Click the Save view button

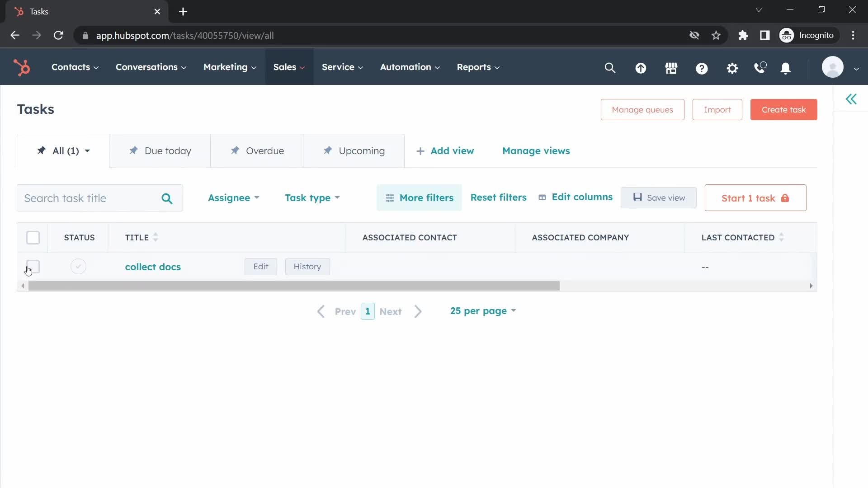[658, 197]
